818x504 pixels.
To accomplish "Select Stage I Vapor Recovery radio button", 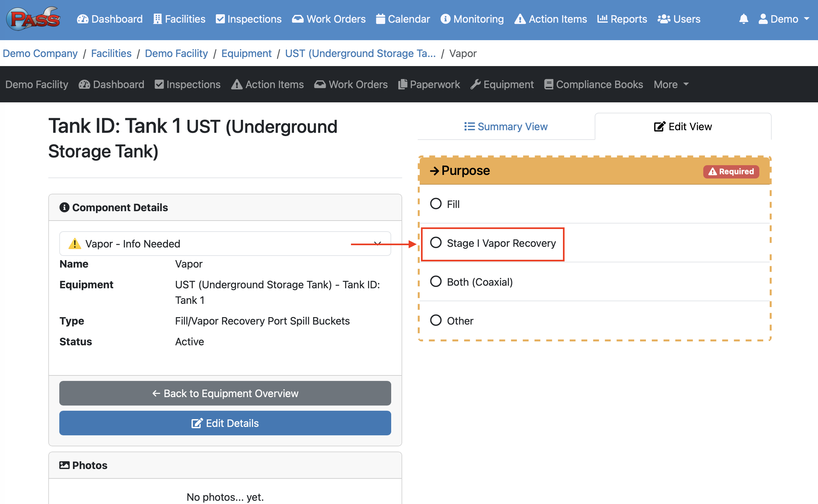I will click(436, 243).
